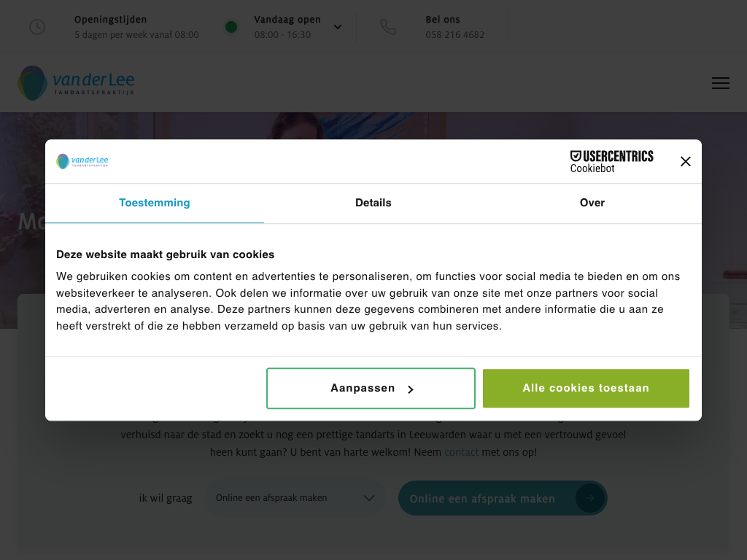Click the phone icon beside Bel ons
Viewport: 747px width, 560px height.
[x=388, y=27]
